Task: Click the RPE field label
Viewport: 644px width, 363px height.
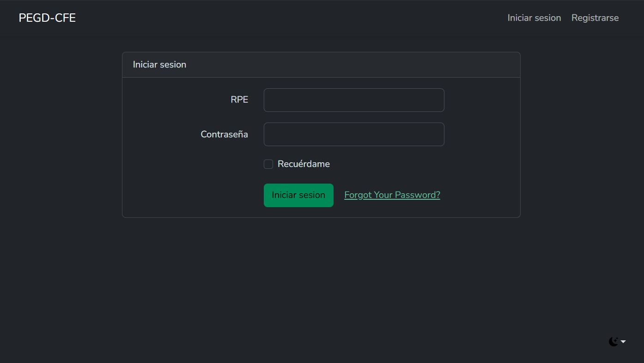Action: tap(239, 100)
